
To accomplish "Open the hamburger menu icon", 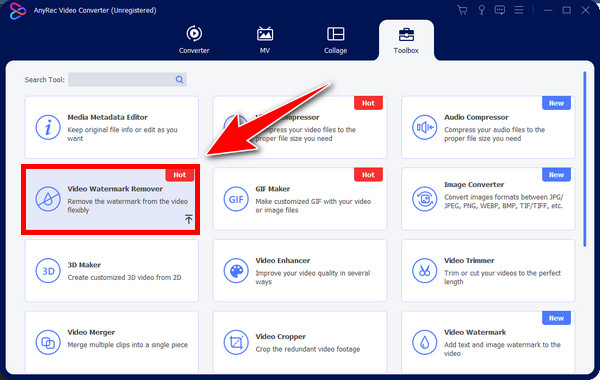I will pos(518,10).
